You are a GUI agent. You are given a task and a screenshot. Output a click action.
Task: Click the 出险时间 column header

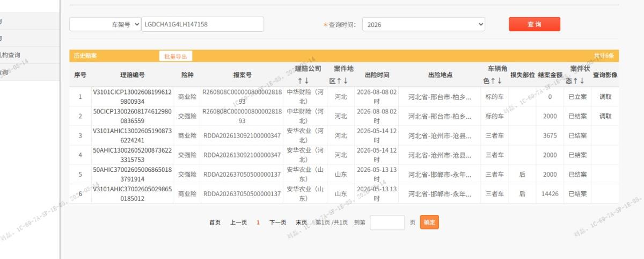tap(377, 75)
